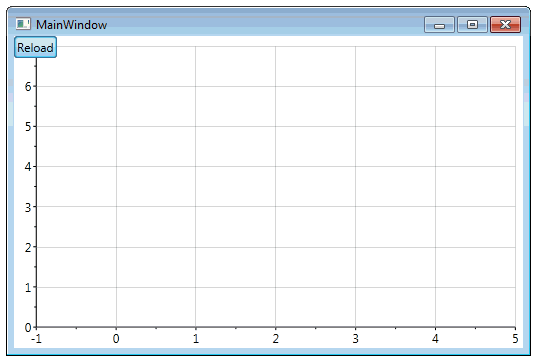The width and height of the screenshot is (536, 360).
Task: Minimize the MainWindow window
Action: [x=439, y=25]
